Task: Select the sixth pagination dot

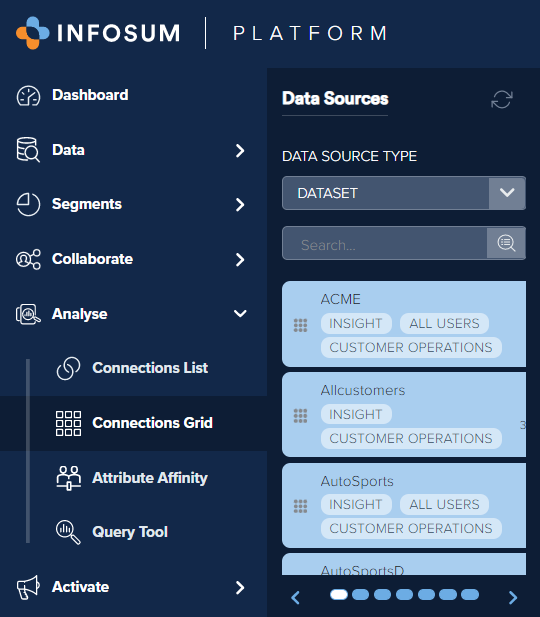Action: coord(448,594)
